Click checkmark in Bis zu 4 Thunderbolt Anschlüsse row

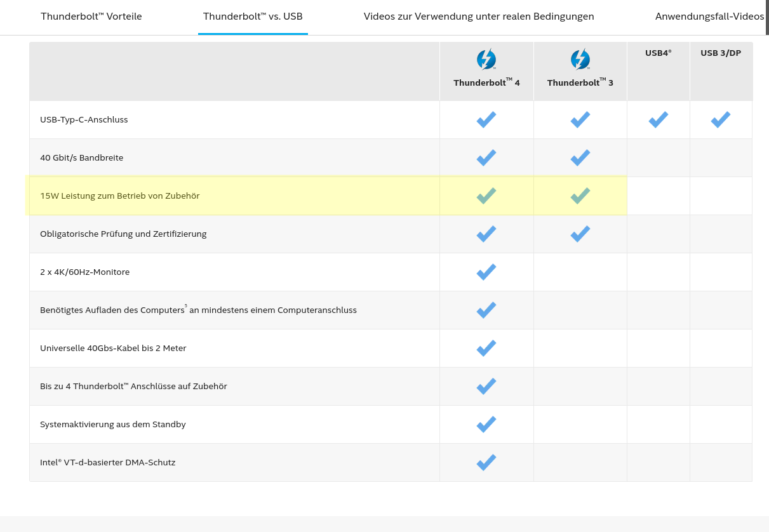click(x=486, y=386)
